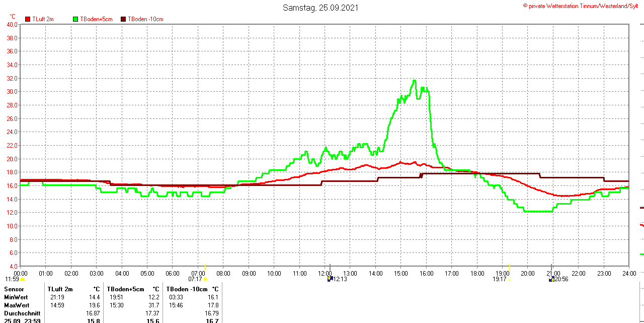Click the yellow sunrise marker on time axis
The image size is (644, 323).
tap(205, 267)
